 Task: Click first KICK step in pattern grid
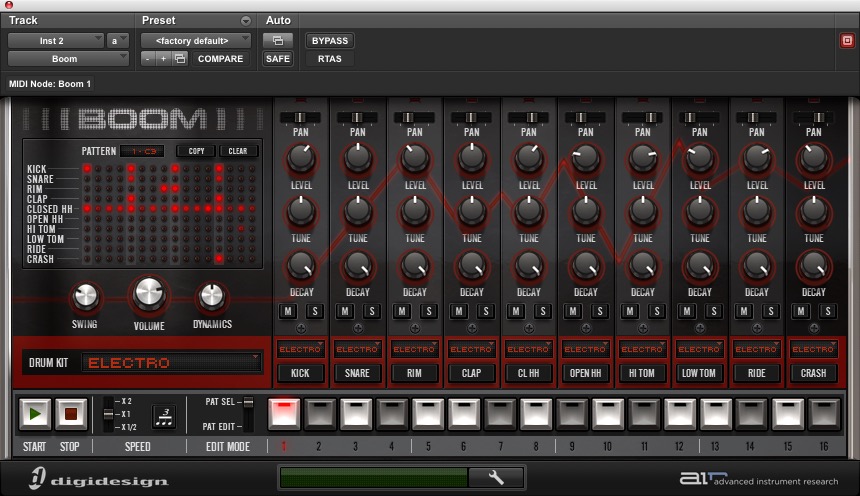(87, 168)
